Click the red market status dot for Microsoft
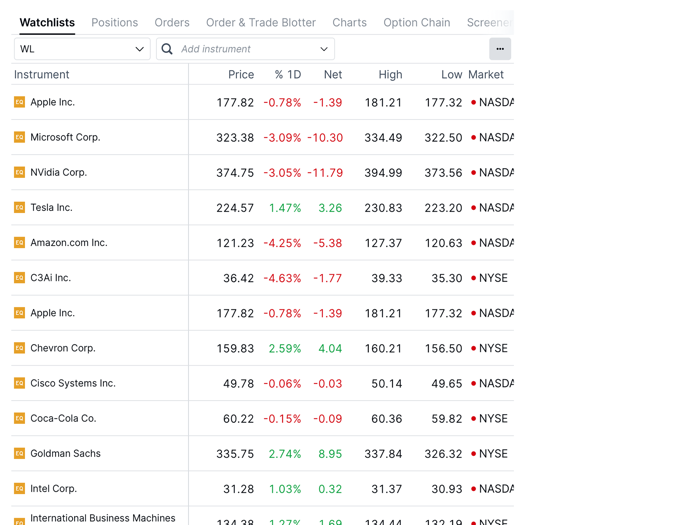This screenshot has height=525, width=700. pos(473,138)
